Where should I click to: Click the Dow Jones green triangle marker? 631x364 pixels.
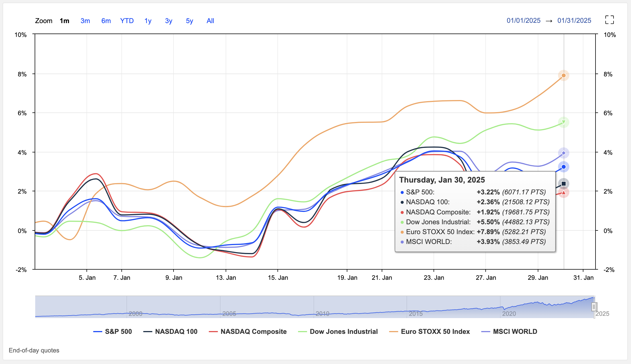[564, 122]
